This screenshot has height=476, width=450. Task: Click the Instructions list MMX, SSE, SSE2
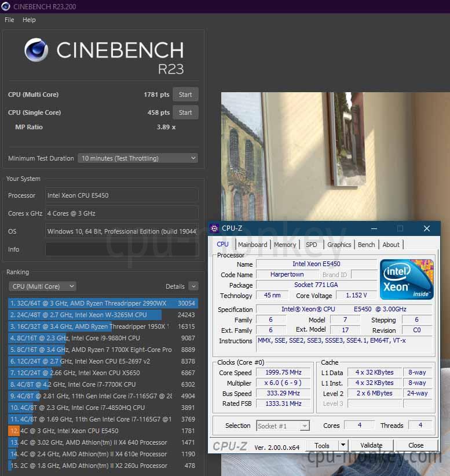[x=345, y=344]
